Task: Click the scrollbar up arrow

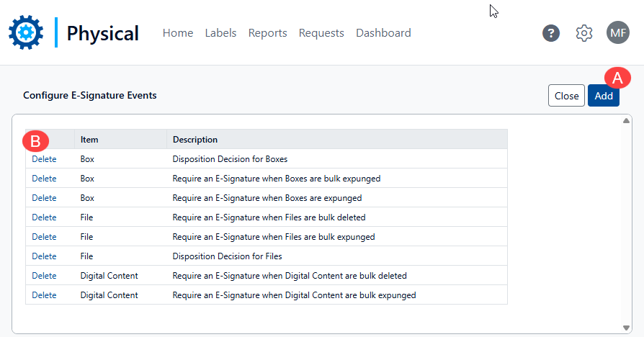Action: 625,121
